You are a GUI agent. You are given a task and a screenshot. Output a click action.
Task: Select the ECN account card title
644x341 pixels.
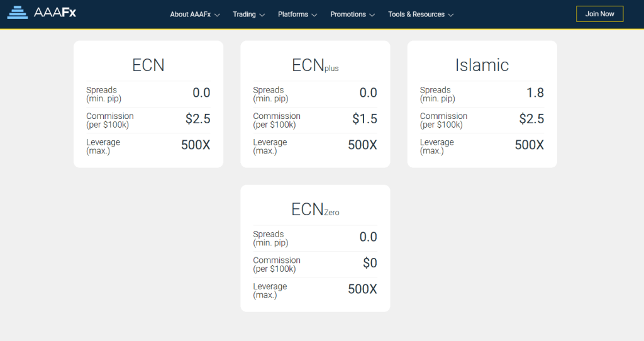(x=148, y=65)
